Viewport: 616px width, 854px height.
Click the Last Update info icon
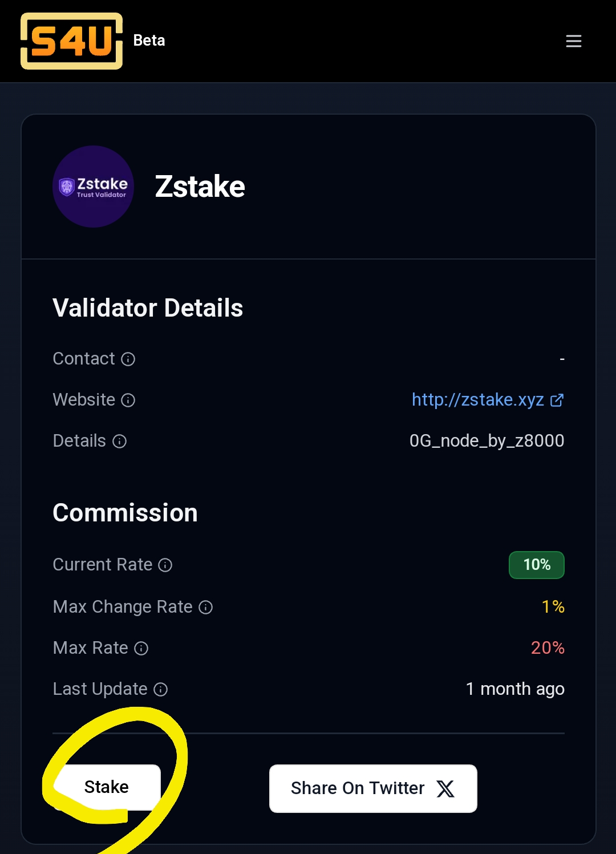(x=161, y=689)
